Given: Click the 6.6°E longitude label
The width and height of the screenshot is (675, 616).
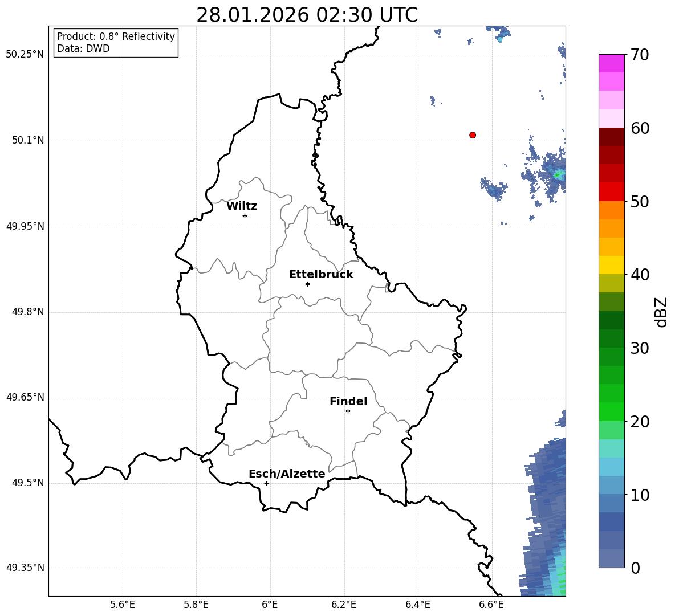Looking at the screenshot, I should 491,605.
